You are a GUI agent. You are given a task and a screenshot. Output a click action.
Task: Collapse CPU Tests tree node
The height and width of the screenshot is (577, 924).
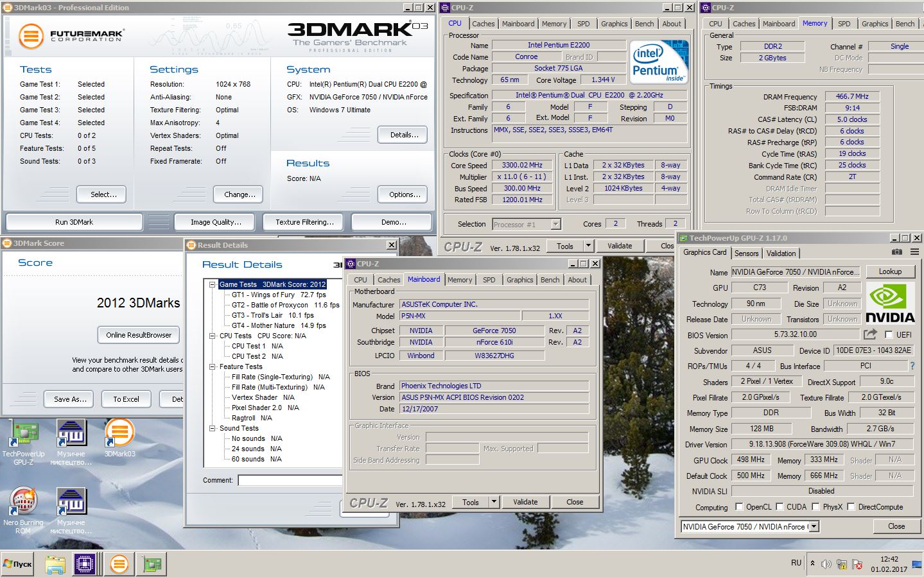[212, 336]
